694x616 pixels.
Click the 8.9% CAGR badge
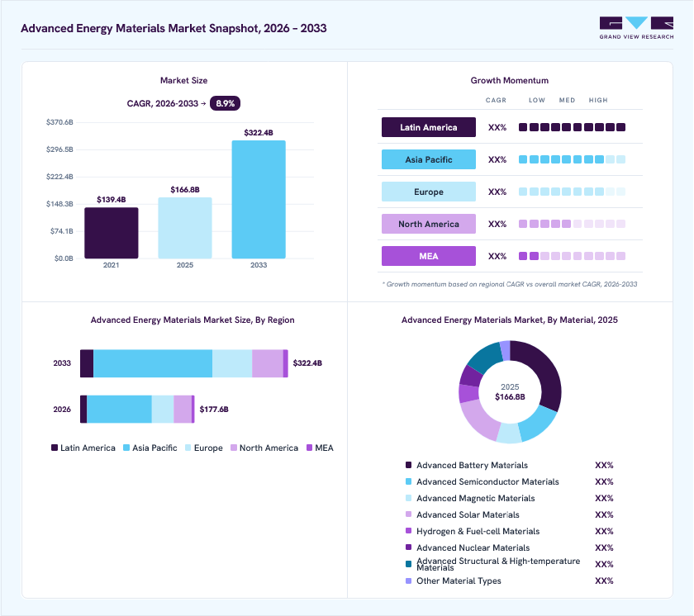(x=225, y=103)
